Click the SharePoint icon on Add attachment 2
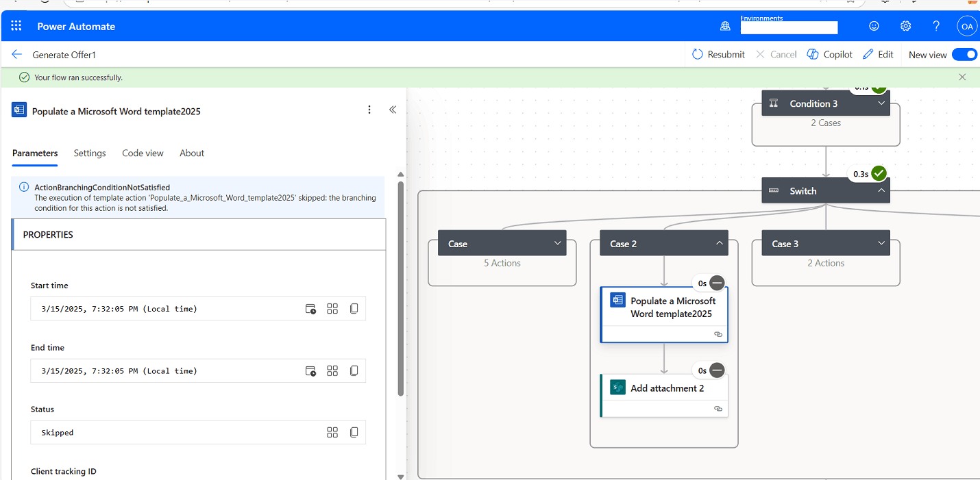This screenshot has height=480, width=980. (x=617, y=388)
